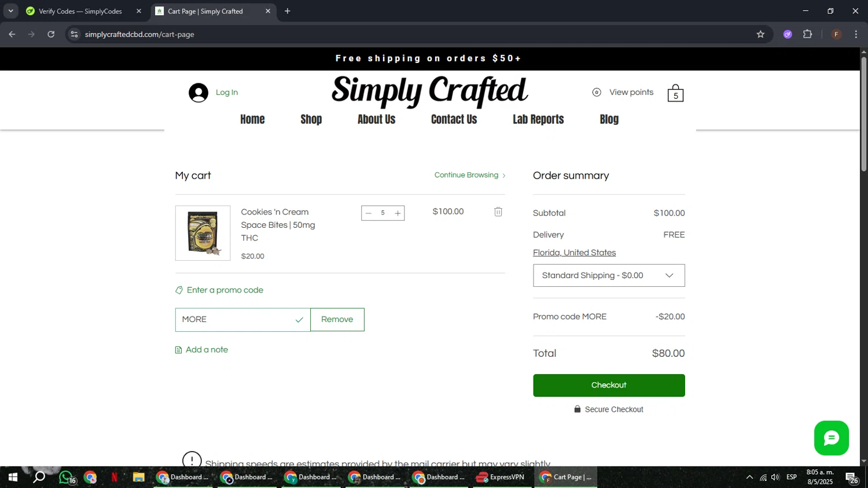Open the Chrome profile avatar
Screen dimensions: 868x488
[836, 34]
